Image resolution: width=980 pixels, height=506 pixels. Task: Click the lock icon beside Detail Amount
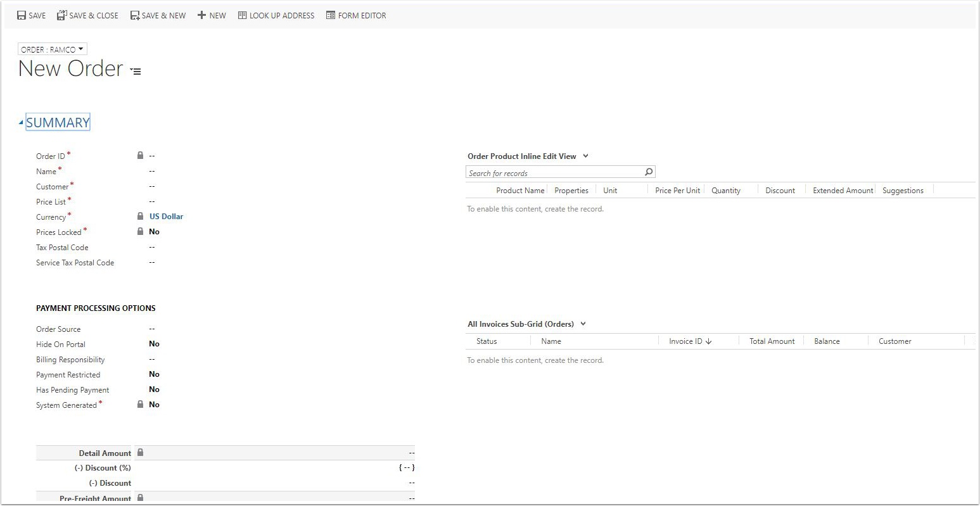pyautogui.click(x=140, y=452)
